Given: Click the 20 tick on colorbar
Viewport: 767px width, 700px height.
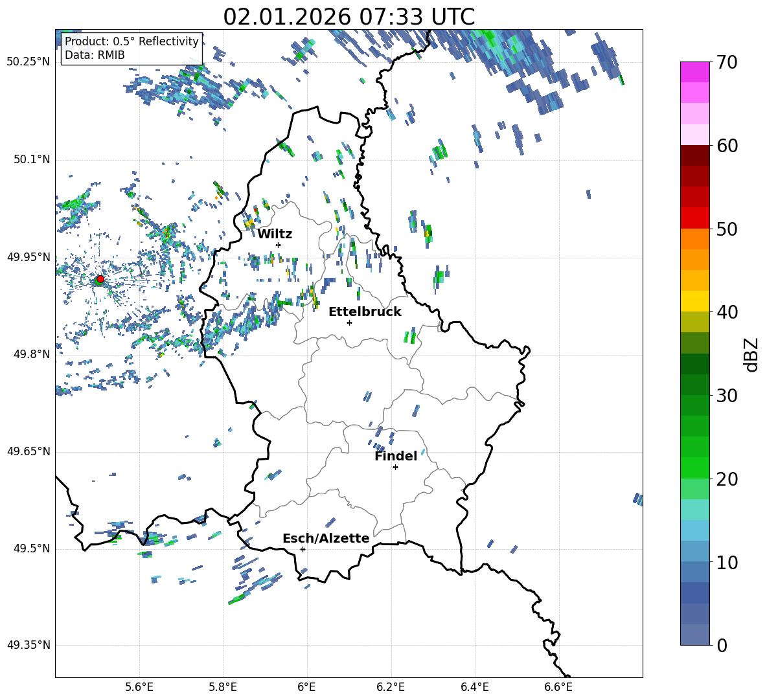Looking at the screenshot, I should click(x=727, y=479).
